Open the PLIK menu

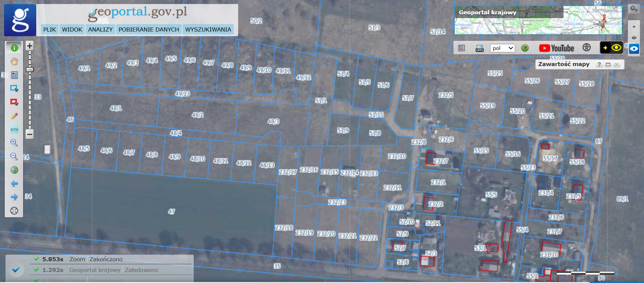pos(49,30)
